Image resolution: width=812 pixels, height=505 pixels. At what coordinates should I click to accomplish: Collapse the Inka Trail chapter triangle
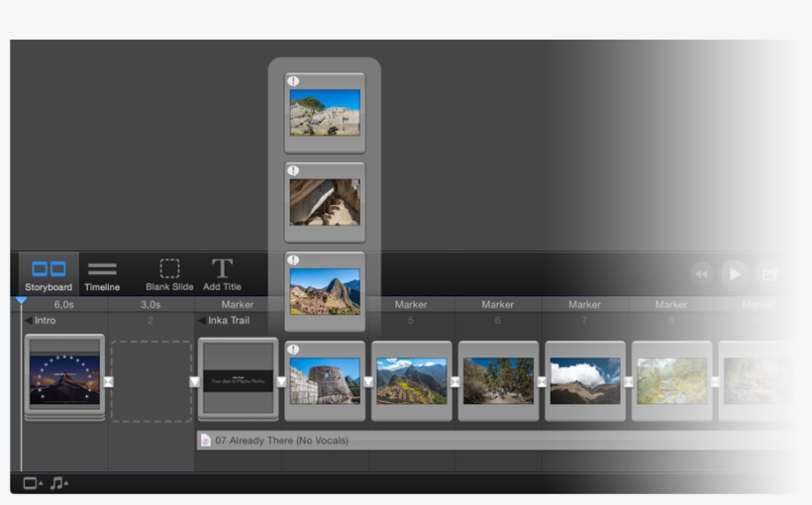click(x=202, y=321)
